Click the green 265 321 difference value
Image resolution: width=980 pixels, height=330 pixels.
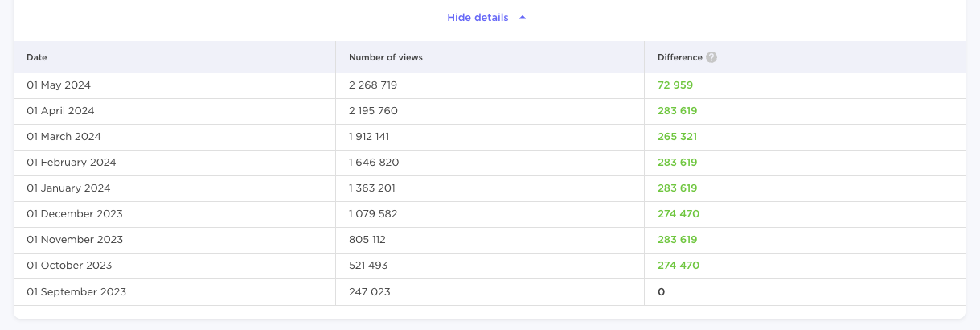[x=677, y=137]
